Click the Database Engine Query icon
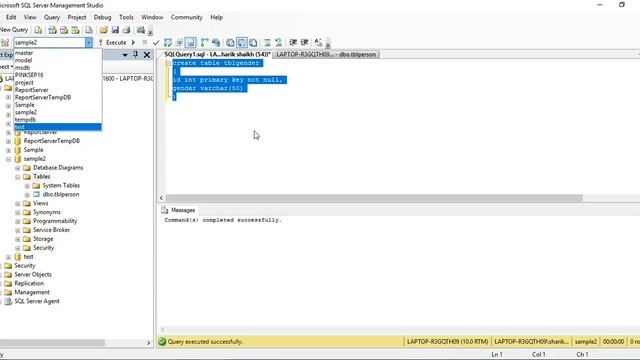This screenshot has width=640, height=360. 38,30
